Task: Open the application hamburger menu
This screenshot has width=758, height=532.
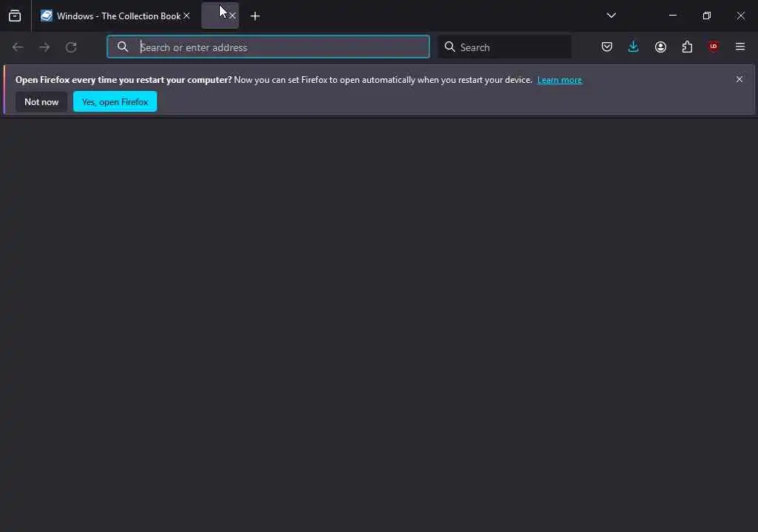Action: coord(740,47)
